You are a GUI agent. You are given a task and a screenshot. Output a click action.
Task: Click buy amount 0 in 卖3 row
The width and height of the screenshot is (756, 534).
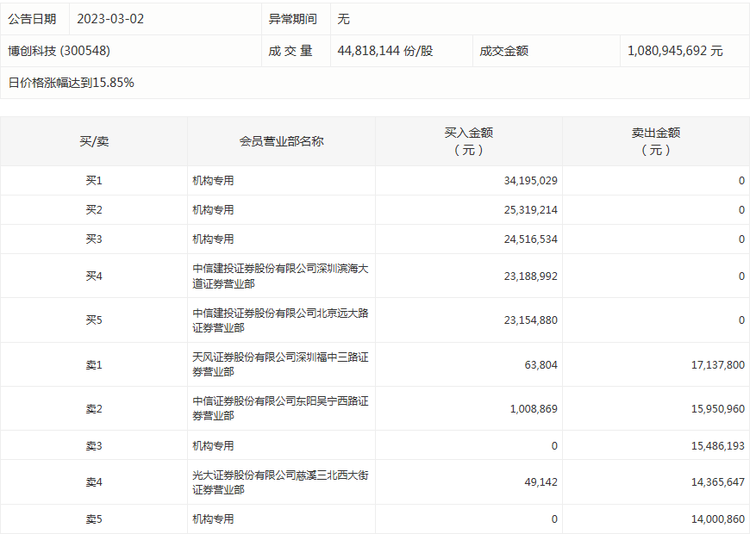pyautogui.click(x=554, y=446)
